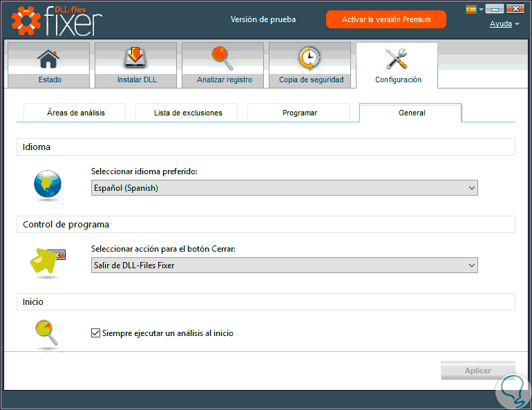Open the Seleccionar idioma preferido dropdown
This screenshot has height=410, width=532.
(x=285, y=187)
